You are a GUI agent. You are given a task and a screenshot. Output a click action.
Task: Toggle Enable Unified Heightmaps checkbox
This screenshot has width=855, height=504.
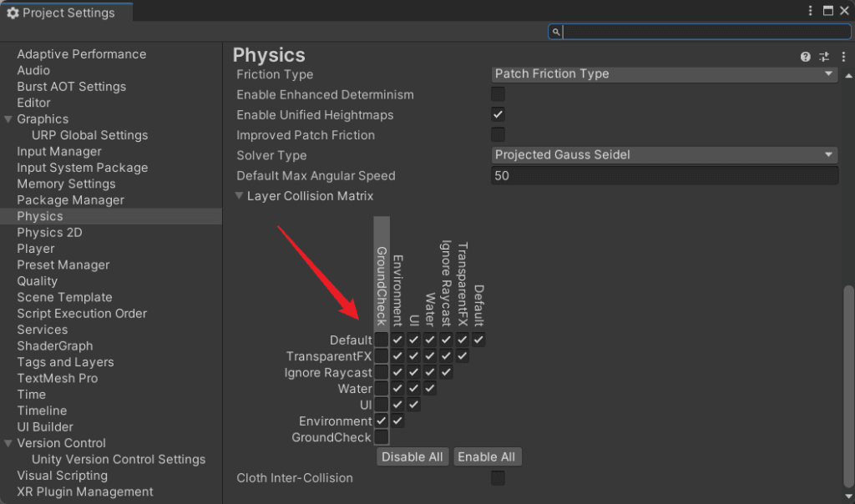[498, 114]
